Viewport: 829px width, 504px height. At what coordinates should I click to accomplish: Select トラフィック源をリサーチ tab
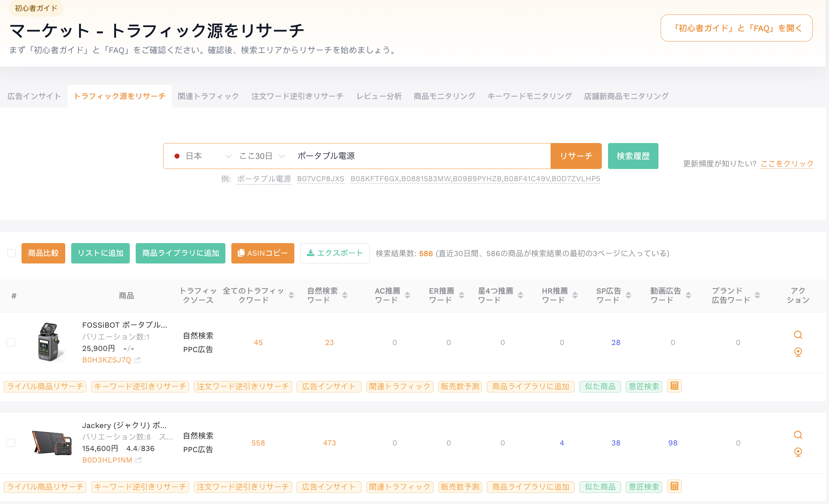119,96
